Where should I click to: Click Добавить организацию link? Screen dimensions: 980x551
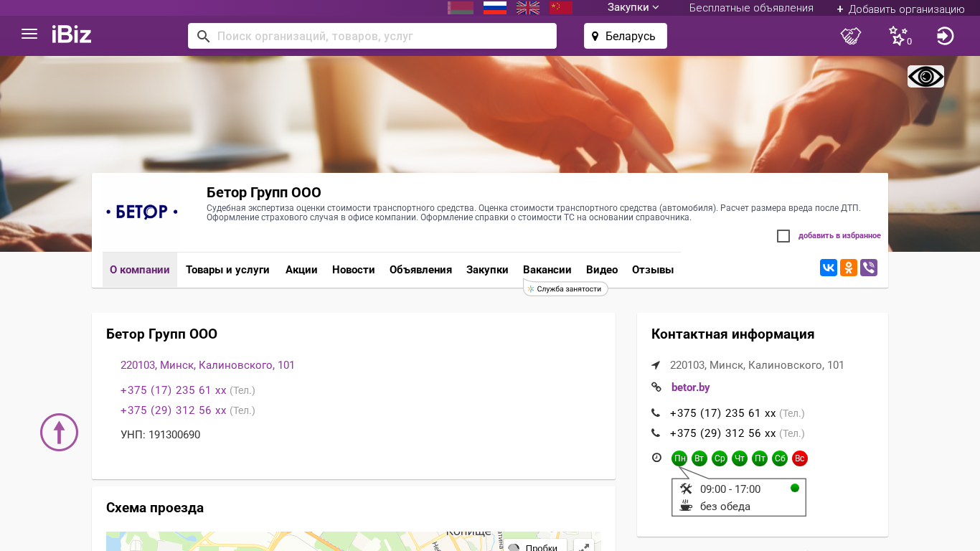click(900, 9)
